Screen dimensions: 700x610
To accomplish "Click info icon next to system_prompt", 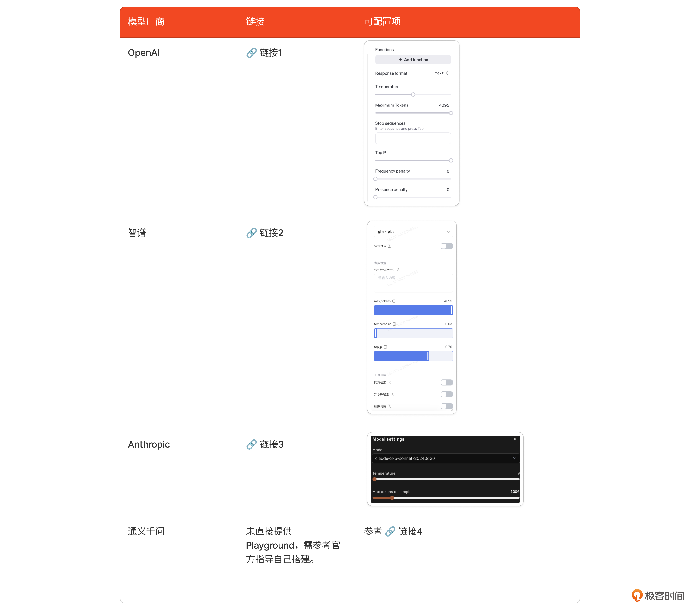I will tap(399, 269).
